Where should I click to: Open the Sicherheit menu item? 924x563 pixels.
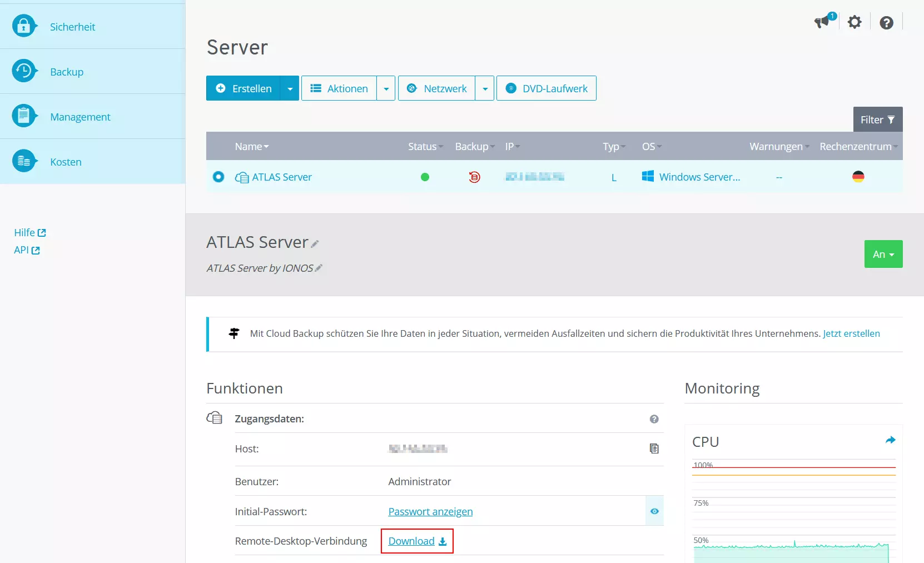tap(92, 26)
